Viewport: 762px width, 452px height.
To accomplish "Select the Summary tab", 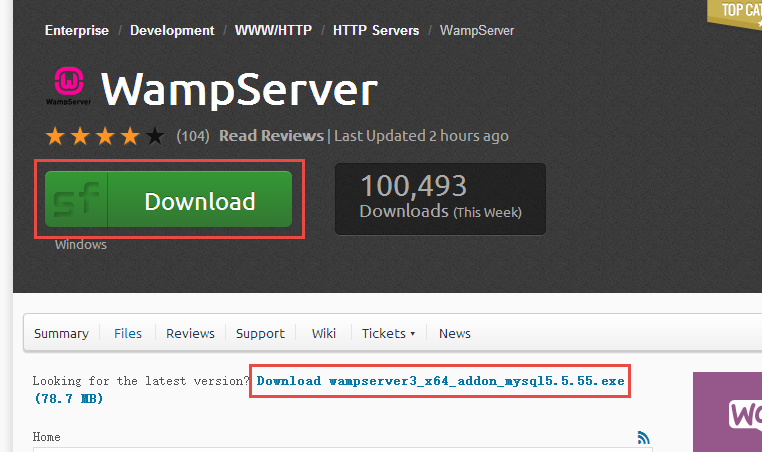I will pyautogui.click(x=61, y=333).
